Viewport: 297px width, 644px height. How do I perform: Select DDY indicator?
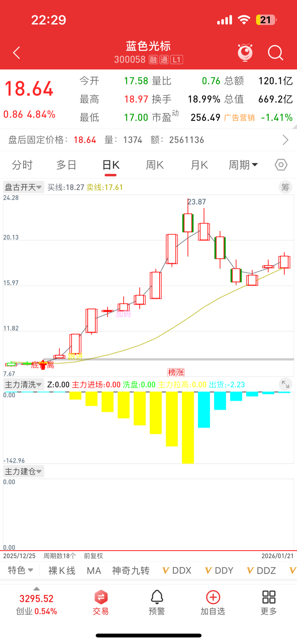[x=219, y=570]
